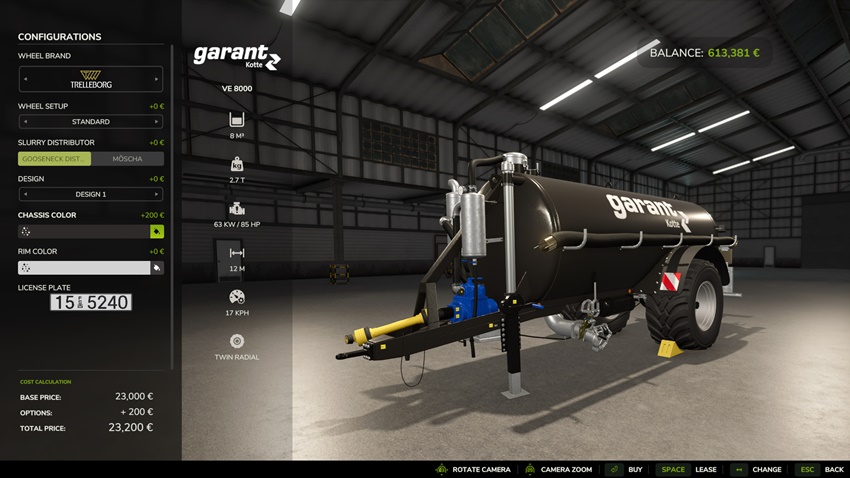Select previous wheel brand arrow

[x=25, y=79]
